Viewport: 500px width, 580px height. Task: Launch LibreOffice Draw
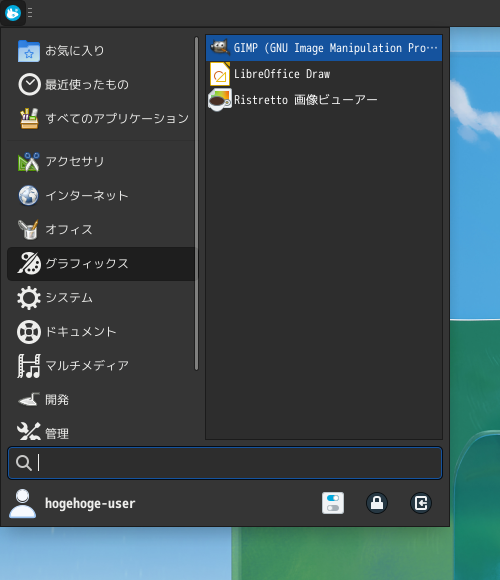(324, 74)
